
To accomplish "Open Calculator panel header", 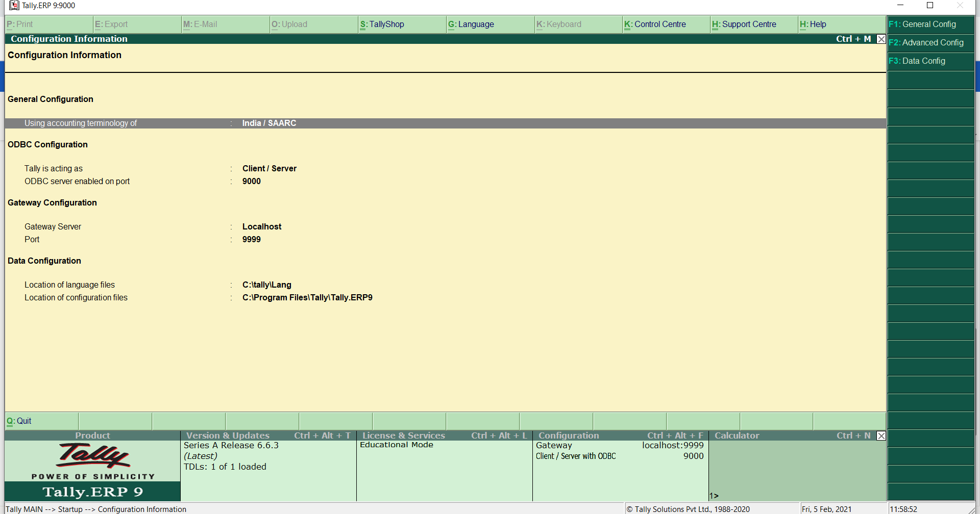I will pos(792,435).
